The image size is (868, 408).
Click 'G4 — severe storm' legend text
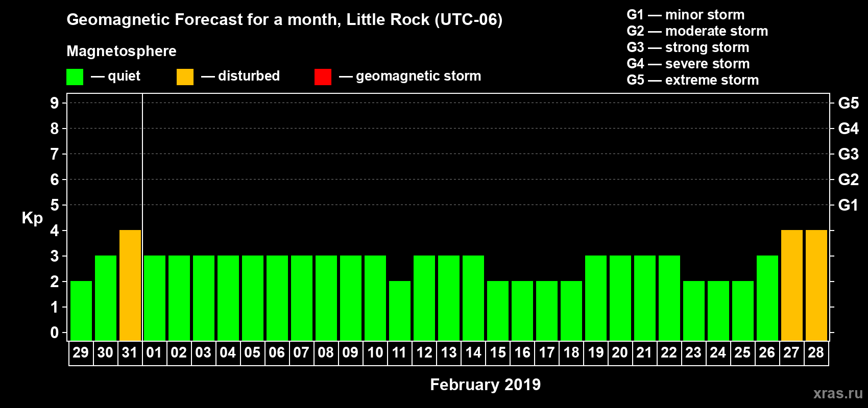tap(688, 64)
